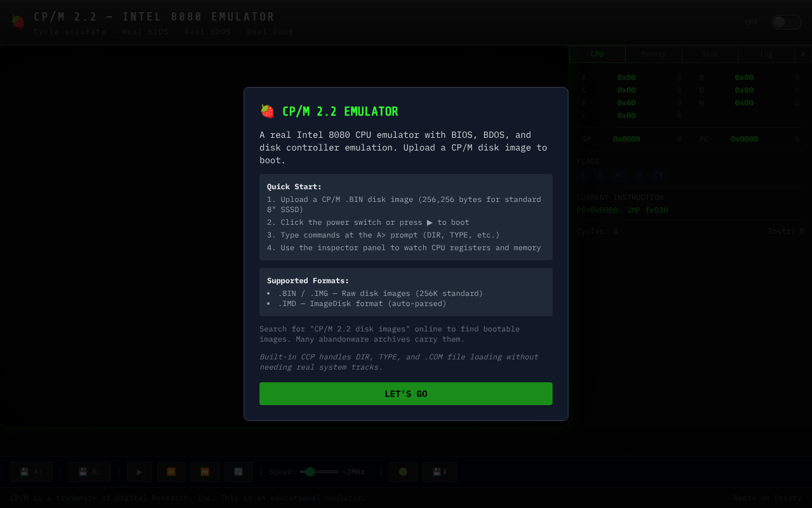Viewport: 812px width, 508px height.
Task: Select the L register value 0x00
Action: [x=626, y=116]
